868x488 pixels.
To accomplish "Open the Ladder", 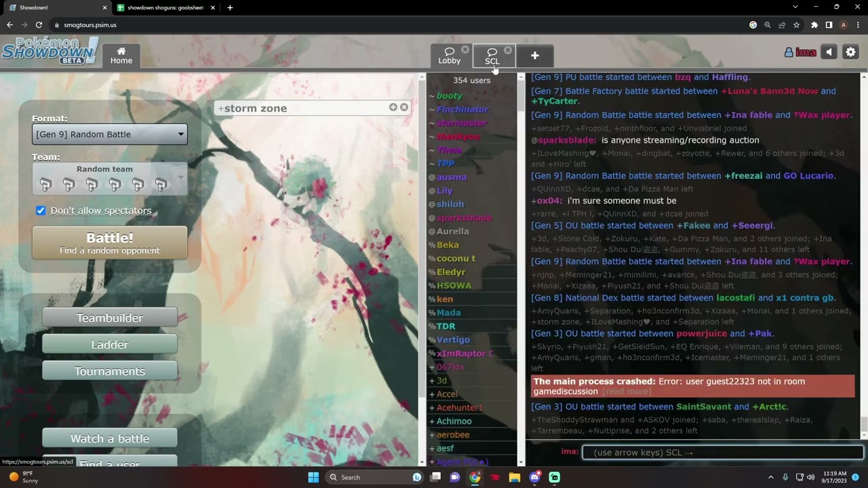I will (109, 344).
